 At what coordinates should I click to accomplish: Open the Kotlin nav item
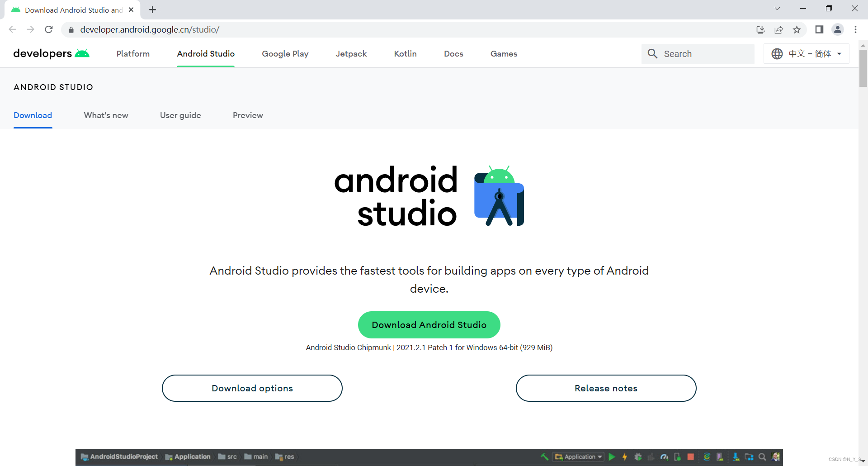click(x=406, y=54)
